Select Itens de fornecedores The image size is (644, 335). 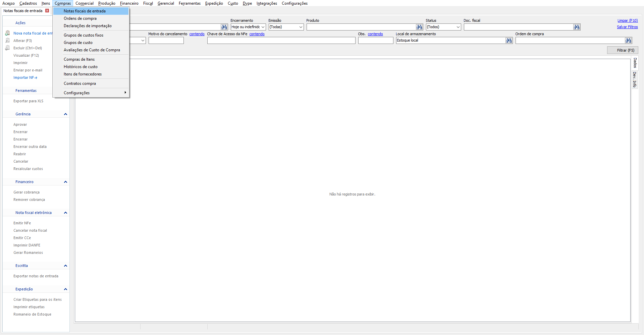point(91,74)
